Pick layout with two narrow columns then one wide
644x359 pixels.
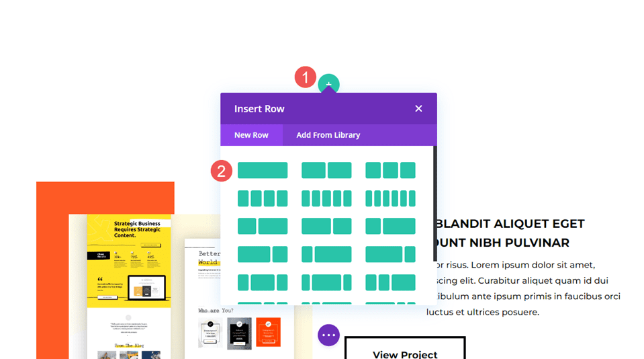click(390, 282)
